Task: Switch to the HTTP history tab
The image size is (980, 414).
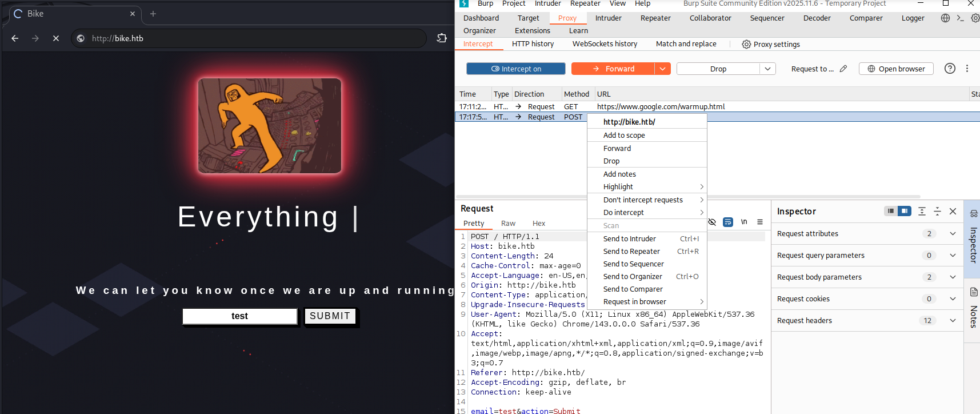Action: [x=533, y=44]
